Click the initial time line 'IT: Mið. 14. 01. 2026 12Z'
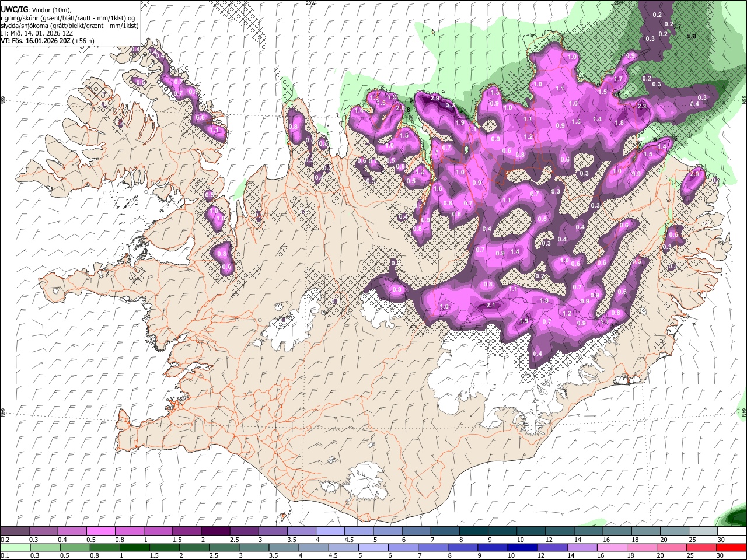The width and height of the screenshot is (747, 560). click(x=37, y=34)
